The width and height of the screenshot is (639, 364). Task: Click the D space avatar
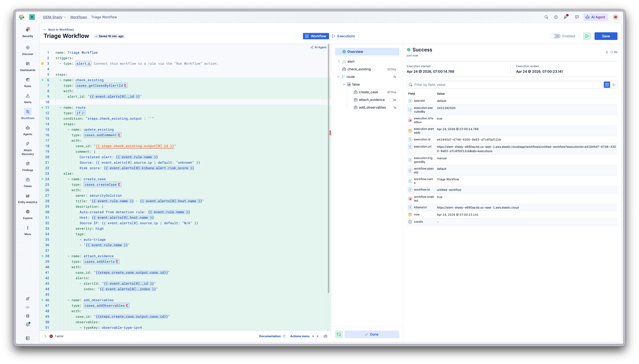click(x=32, y=17)
